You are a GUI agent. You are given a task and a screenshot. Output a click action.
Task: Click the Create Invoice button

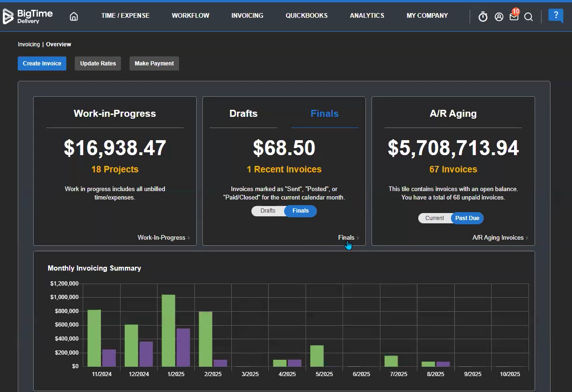[x=42, y=64]
